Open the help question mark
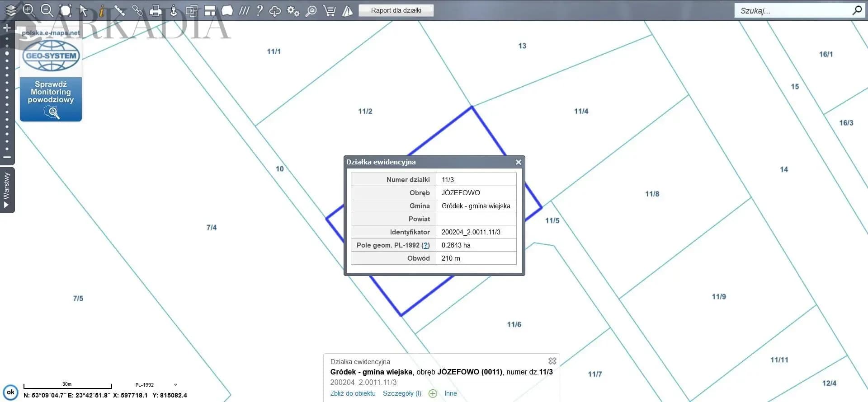Viewport: 868px width, 402px height. click(x=259, y=10)
